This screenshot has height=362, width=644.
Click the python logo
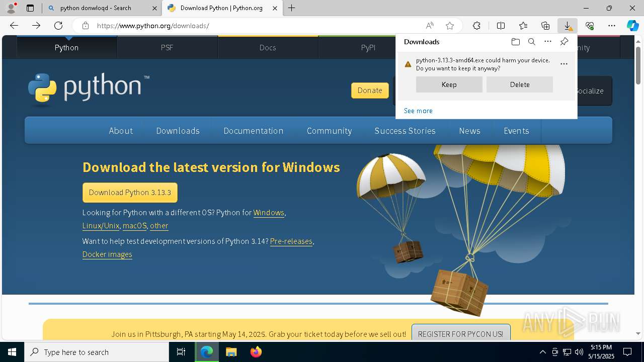(x=89, y=89)
